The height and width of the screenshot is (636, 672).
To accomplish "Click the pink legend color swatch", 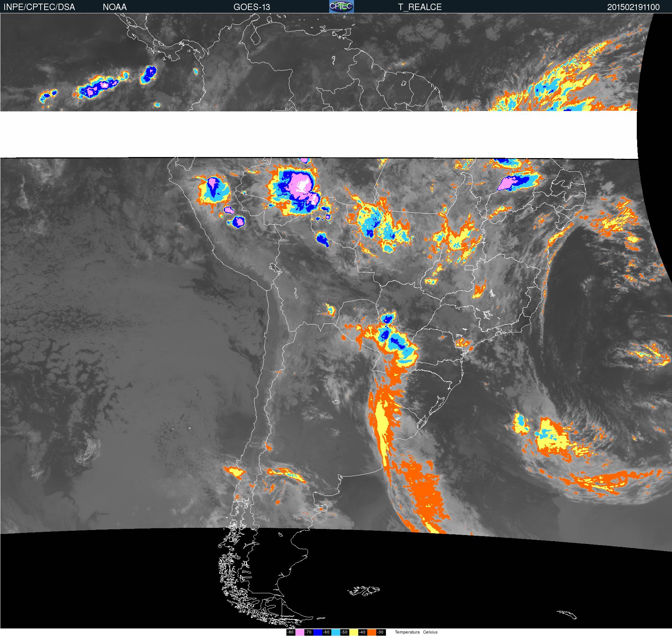I will pos(300,632).
